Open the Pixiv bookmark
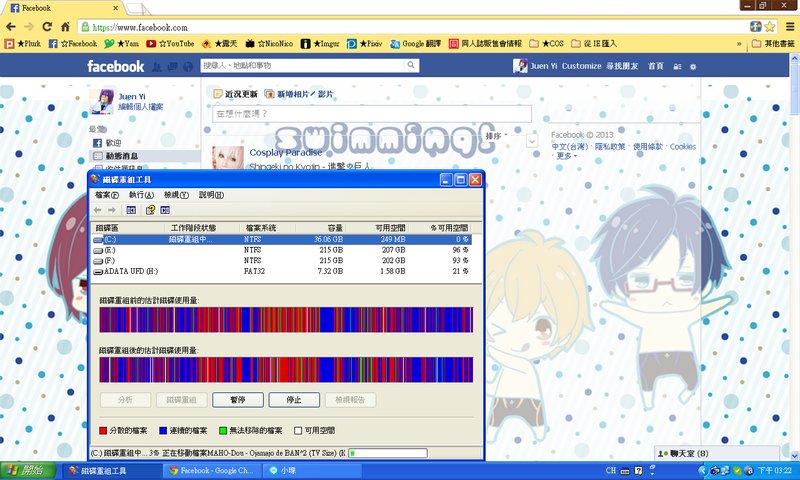This screenshot has height=480, width=800. click(364, 44)
